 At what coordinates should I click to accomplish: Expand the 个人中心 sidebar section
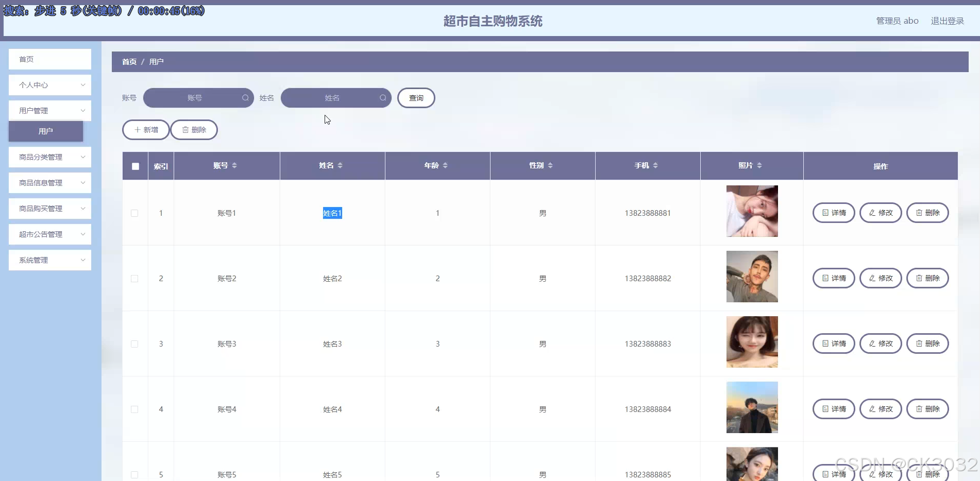pos(49,84)
